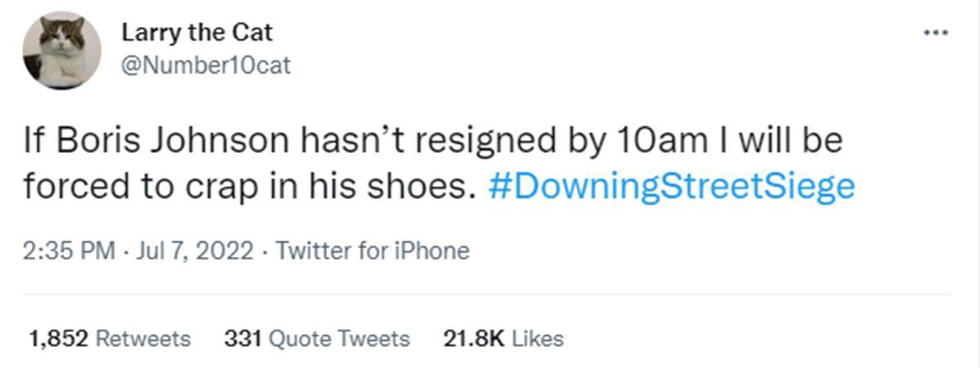980x368 pixels.
Task: View the Quote Tweets list
Action: click(x=339, y=339)
